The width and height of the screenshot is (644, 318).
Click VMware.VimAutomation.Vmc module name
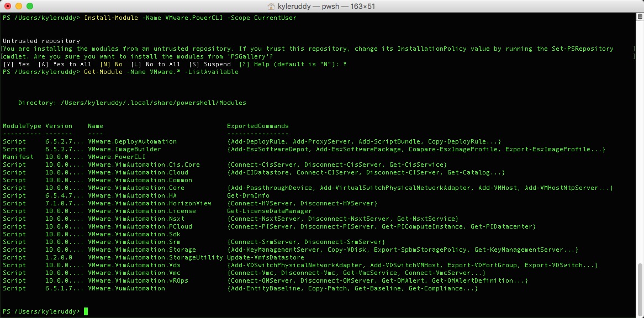coord(134,273)
